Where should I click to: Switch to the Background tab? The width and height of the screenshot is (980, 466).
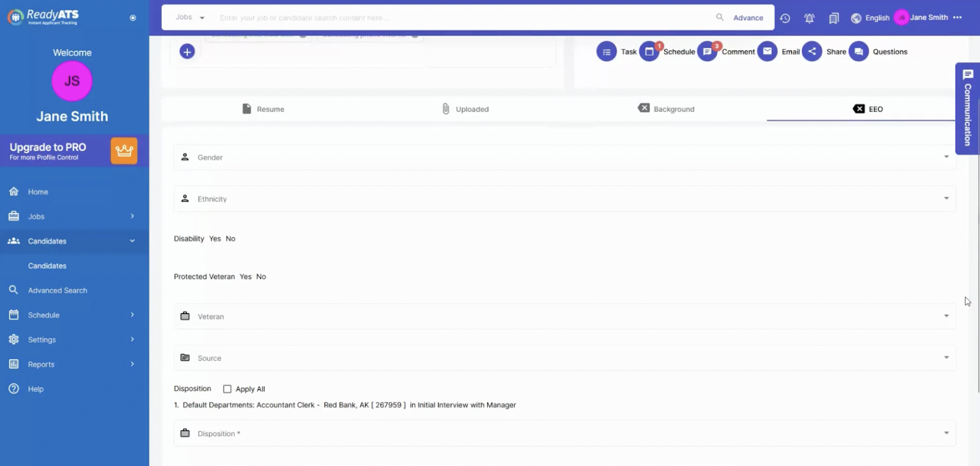(x=666, y=109)
